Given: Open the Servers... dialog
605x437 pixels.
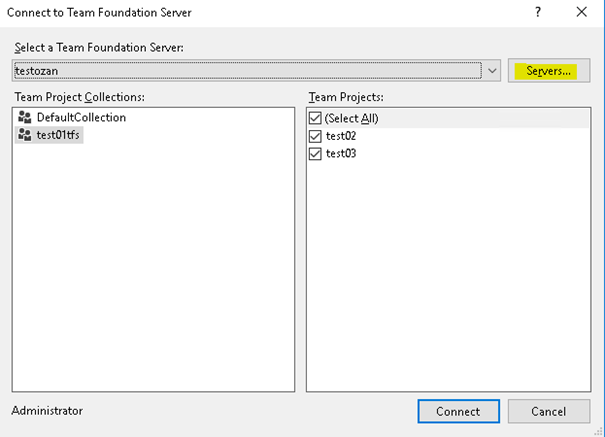Looking at the screenshot, I should click(x=548, y=71).
